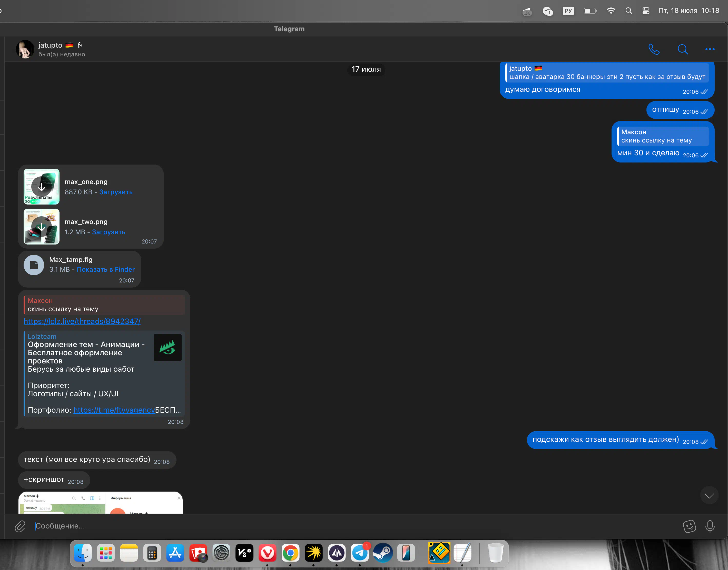Open Wi-Fi menu in menu bar
This screenshot has width=728, height=570.
click(x=611, y=11)
